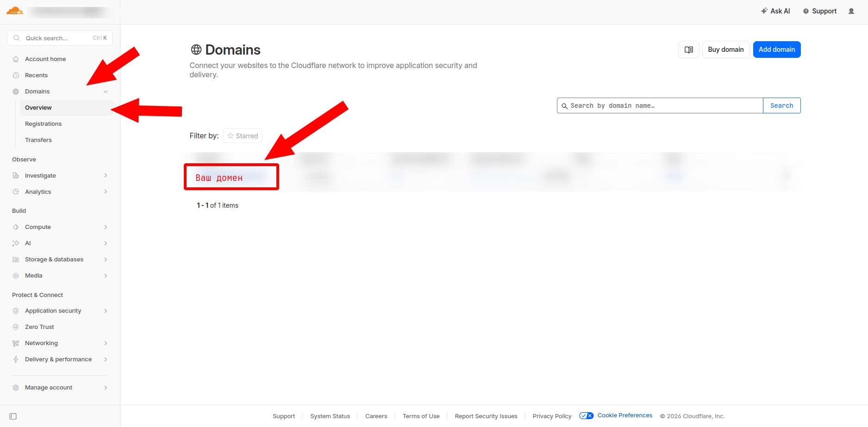
Task: Click the magnifier icon in domain search
Action: [x=564, y=106]
